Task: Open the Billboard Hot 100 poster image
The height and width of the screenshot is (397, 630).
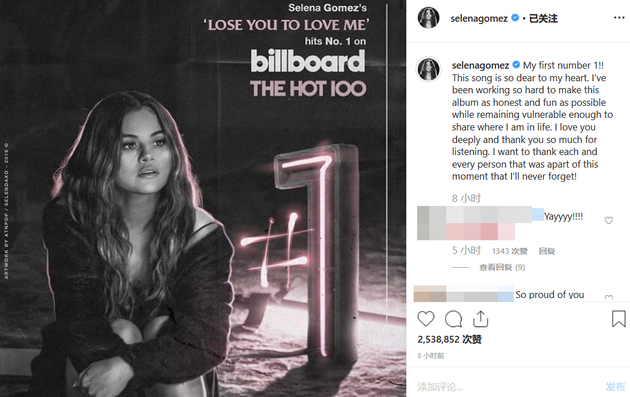Action: coord(203,198)
